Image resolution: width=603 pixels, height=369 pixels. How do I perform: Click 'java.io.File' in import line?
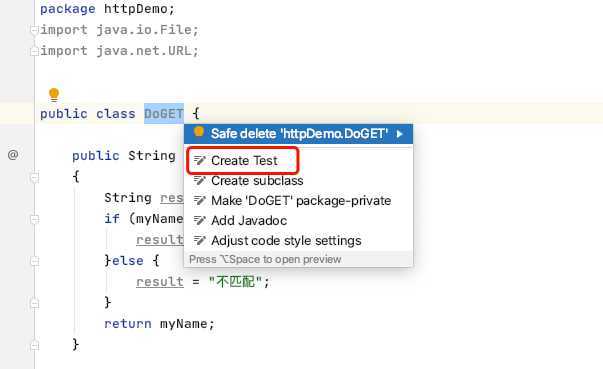click(x=144, y=30)
